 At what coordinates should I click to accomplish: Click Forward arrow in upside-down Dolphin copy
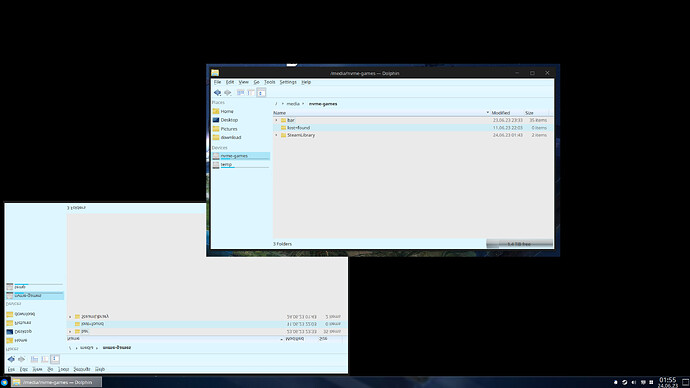pos(21,359)
